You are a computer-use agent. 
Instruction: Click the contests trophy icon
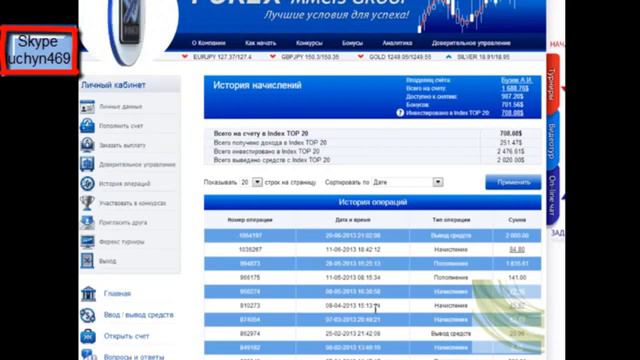(x=87, y=203)
